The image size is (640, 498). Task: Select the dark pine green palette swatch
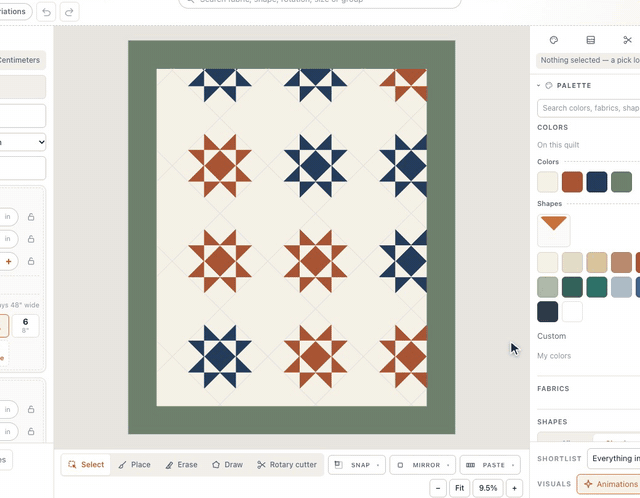tap(572, 287)
